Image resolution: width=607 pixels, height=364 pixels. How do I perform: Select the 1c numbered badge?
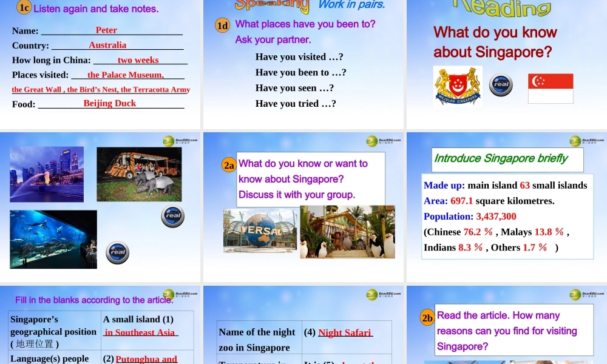coord(24,8)
